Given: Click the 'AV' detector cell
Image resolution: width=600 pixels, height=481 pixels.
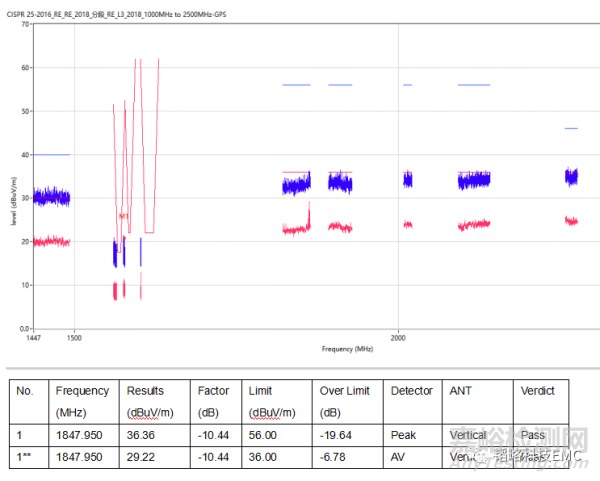Looking at the screenshot, I should click(x=399, y=457).
